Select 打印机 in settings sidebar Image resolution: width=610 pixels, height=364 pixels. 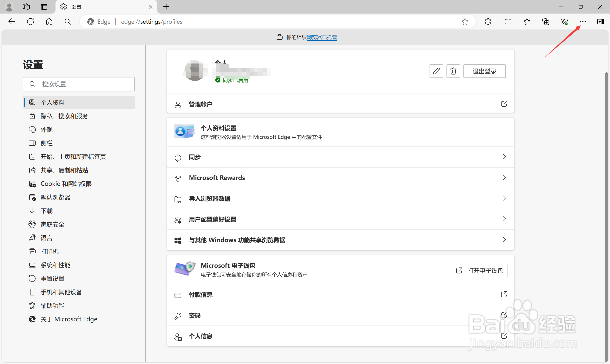(x=79, y=251)
